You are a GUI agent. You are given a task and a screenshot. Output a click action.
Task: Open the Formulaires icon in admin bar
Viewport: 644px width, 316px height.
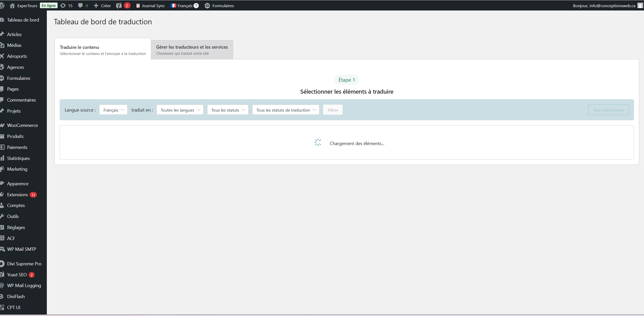pos(207,6)
